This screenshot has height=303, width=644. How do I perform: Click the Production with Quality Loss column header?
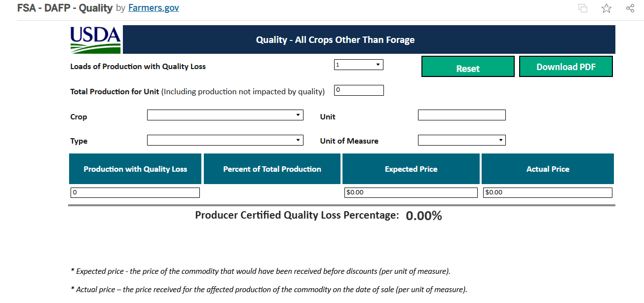coord(135,169)
